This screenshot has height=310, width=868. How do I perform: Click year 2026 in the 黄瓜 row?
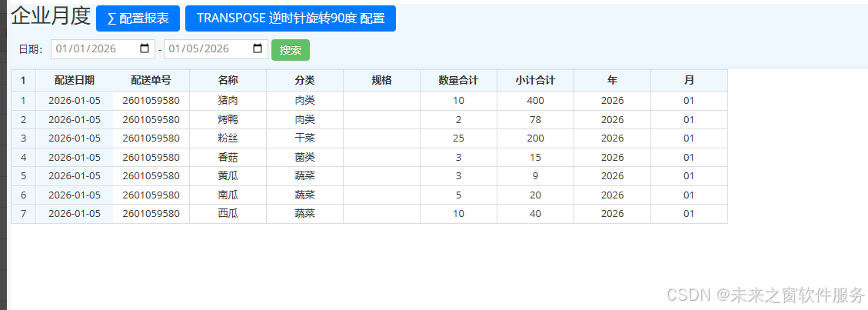pyautogui.click(x=613, y=176)
